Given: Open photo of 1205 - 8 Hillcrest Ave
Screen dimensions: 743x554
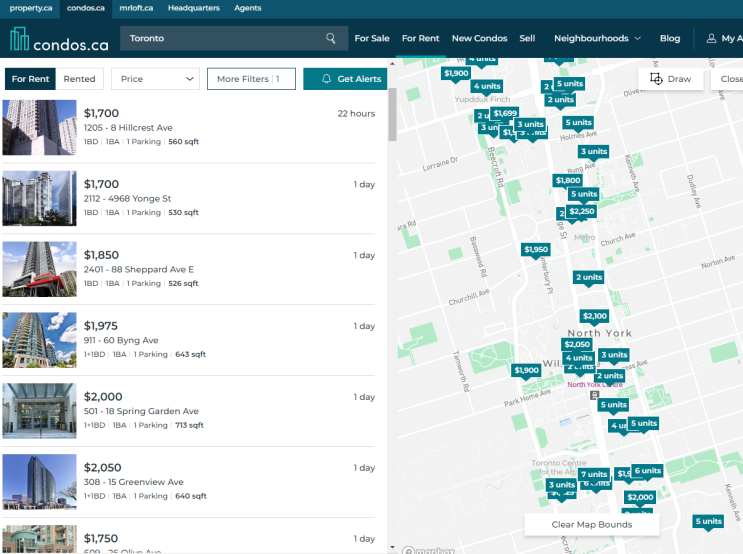Looking at the screenshot, I should pyautogui.click(x=39, y=127).
